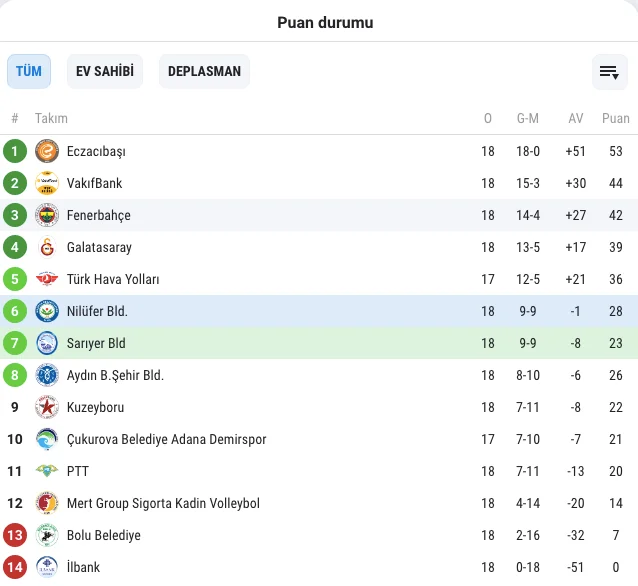638x586 pixels.
Task: Click the Kuzeyboru red star logo
Action: point(47,407)
